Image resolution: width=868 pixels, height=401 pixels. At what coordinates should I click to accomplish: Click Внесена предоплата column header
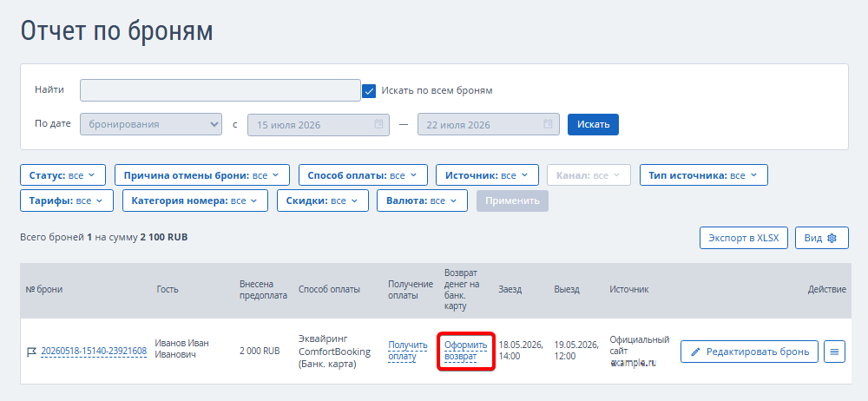coord(264,289)
